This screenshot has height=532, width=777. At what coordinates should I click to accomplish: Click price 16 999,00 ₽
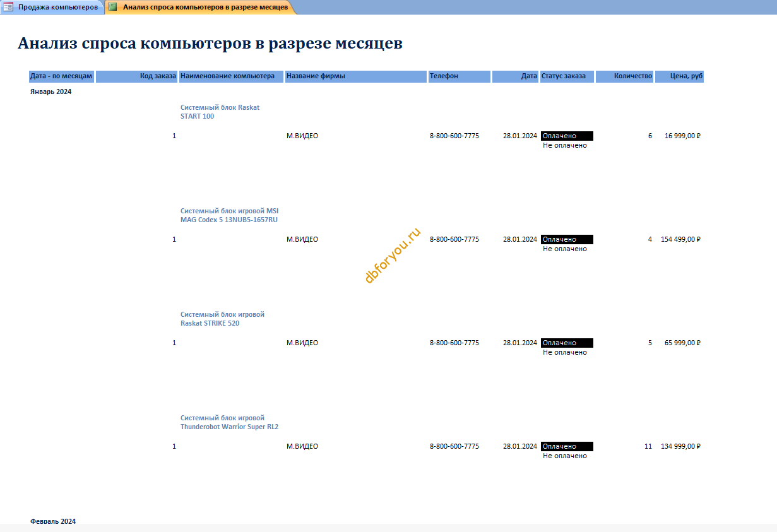[682, 136]
